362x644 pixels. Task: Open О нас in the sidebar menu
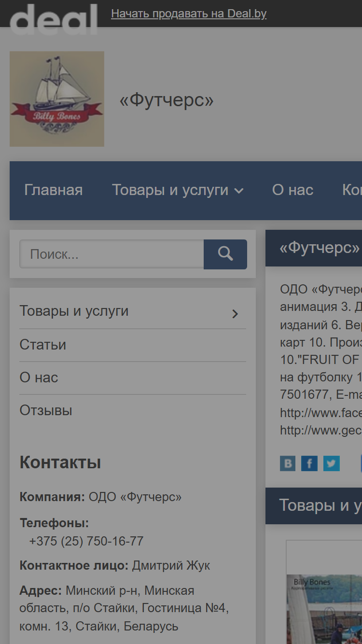[x=39, y=378]
